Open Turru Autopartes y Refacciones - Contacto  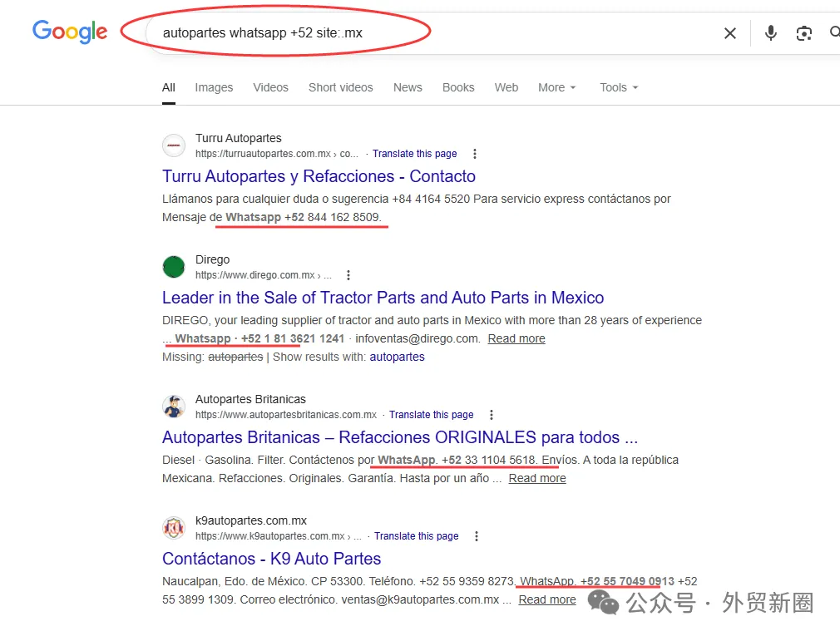tap(319, 176)
